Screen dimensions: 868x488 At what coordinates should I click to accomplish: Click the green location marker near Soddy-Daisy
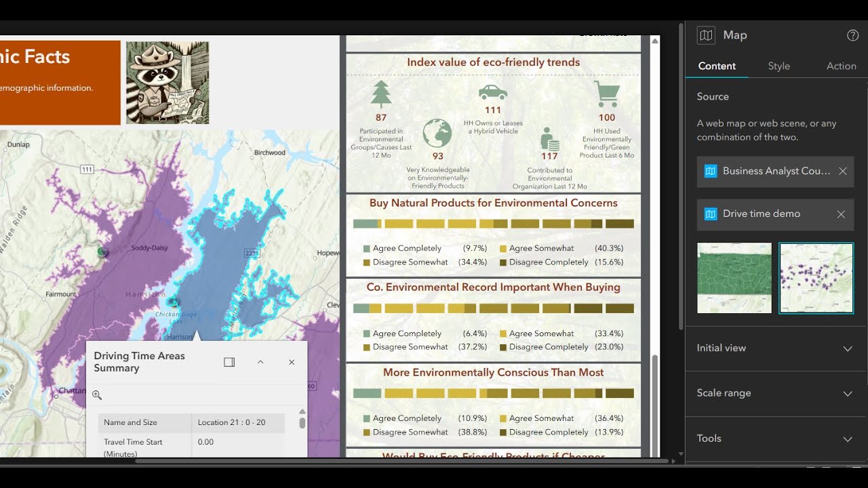coord(102,251)
